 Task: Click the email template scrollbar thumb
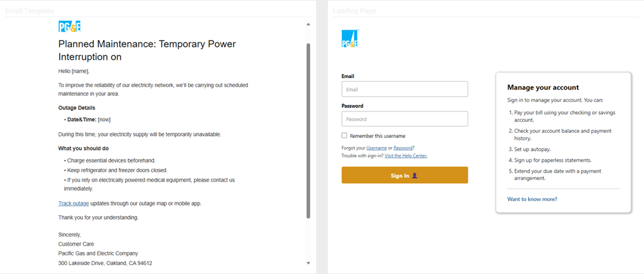click(x=308, y=130)
